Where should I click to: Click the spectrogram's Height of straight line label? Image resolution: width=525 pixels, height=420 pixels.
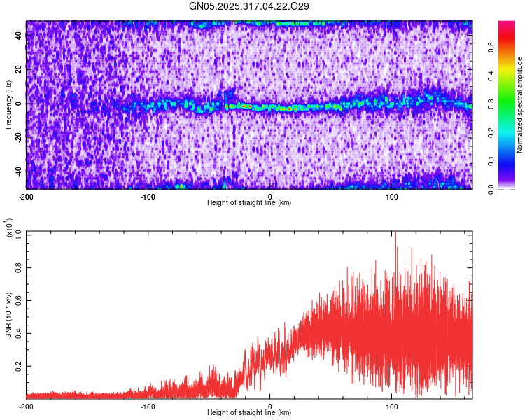tap(249, 203)
